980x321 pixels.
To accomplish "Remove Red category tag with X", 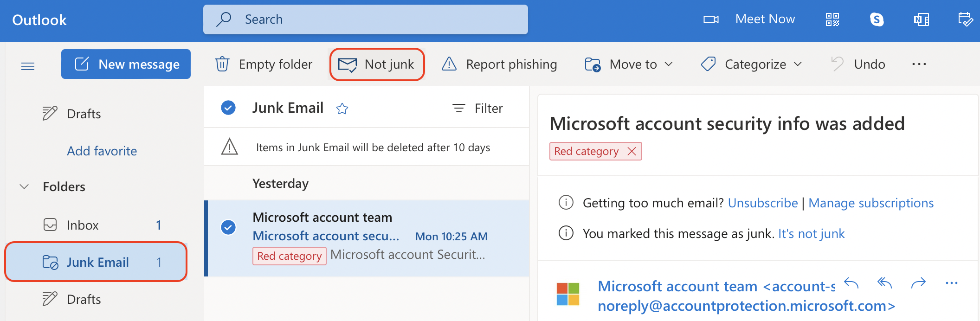I will [632, 151].
